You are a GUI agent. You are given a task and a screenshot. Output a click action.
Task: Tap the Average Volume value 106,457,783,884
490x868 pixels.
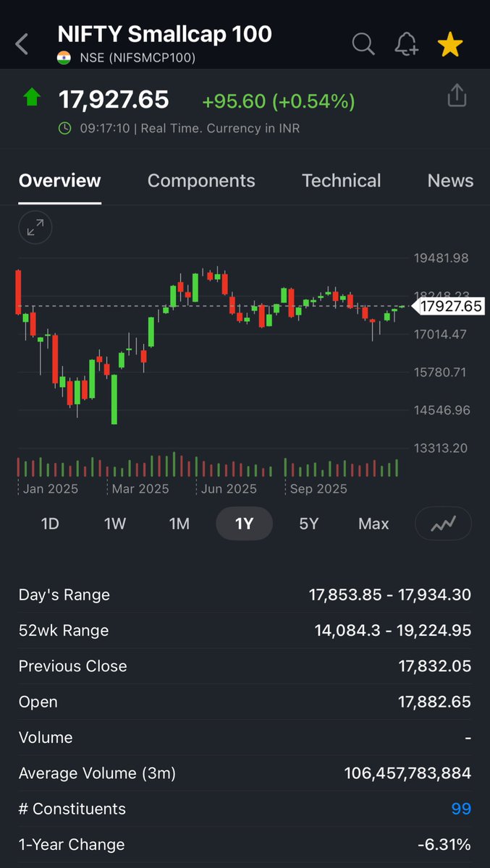point(407,773)
